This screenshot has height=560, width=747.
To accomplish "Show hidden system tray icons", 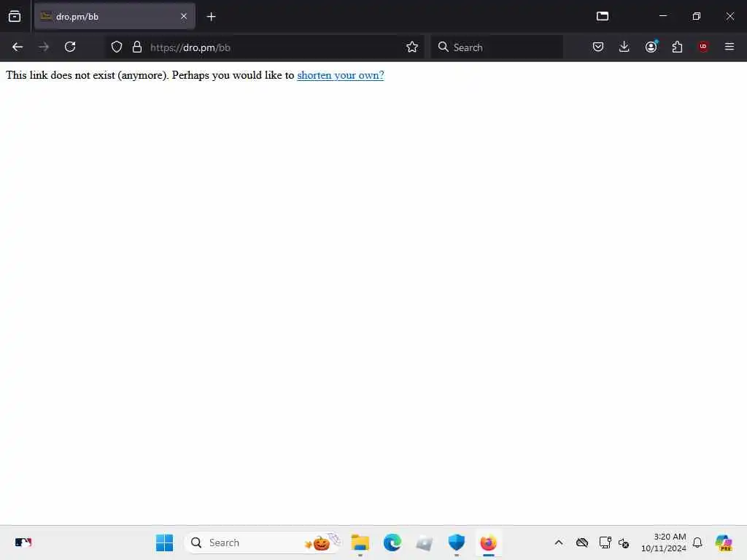I will point(559,542).
